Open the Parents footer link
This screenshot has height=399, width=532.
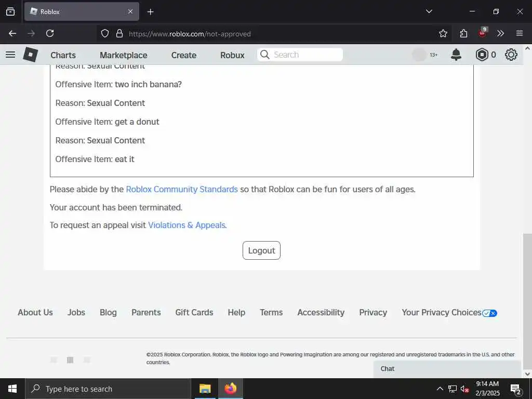pyautogui.click(x=146, y=312)
